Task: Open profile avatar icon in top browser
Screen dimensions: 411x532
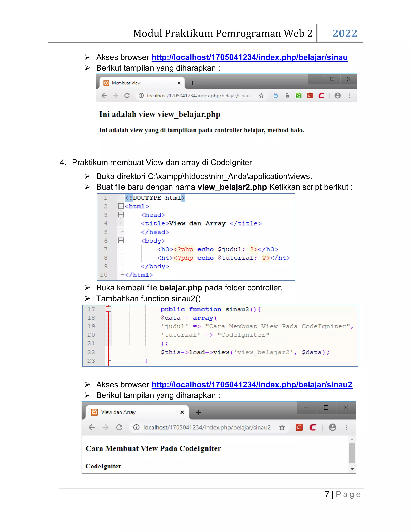Action: [x=337, y=96]
